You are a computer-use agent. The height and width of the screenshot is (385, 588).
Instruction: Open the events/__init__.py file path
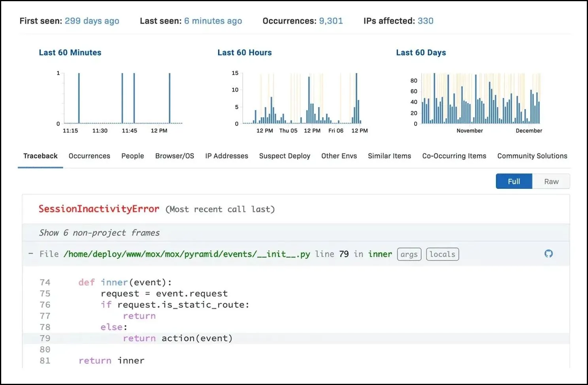187,254
